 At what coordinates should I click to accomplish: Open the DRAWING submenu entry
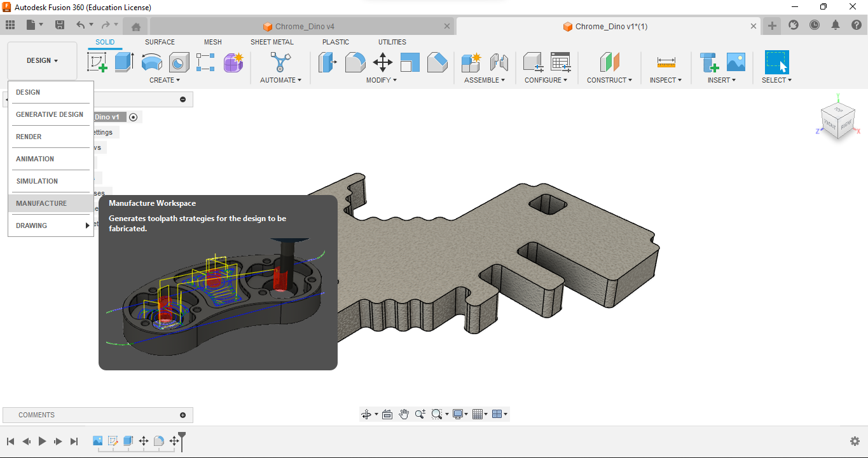click(51, 226)
